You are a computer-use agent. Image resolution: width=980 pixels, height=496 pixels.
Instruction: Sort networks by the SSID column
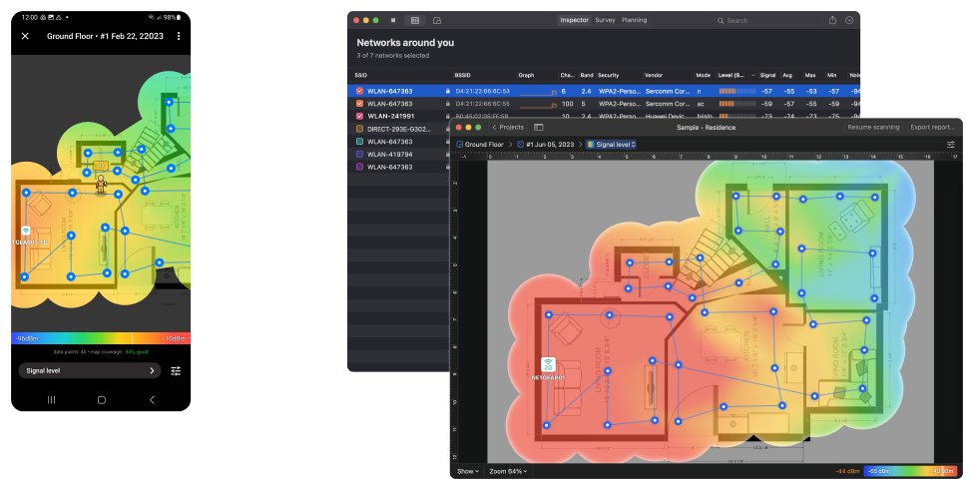[360, 76]
